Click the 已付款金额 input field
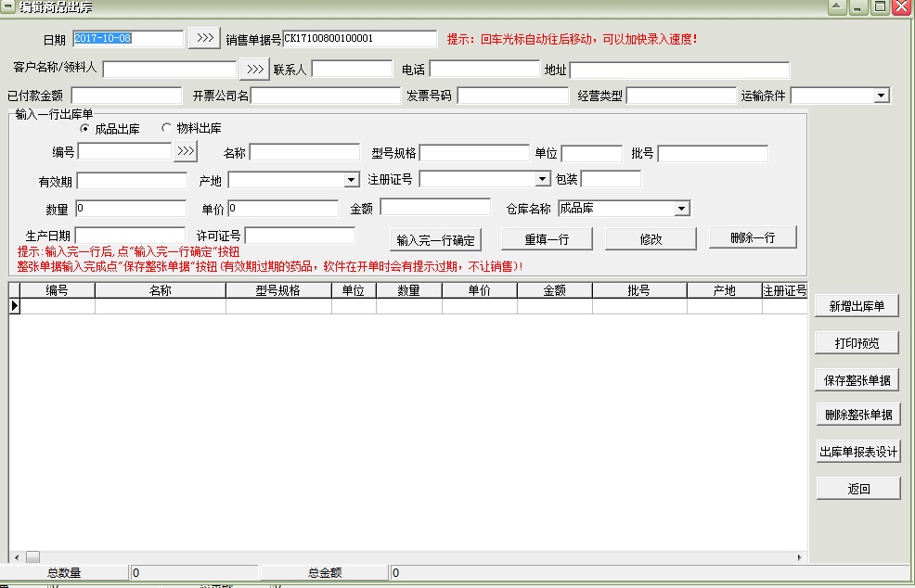The image size is (915, 588). pyautogui.click(x=126, y=96)
